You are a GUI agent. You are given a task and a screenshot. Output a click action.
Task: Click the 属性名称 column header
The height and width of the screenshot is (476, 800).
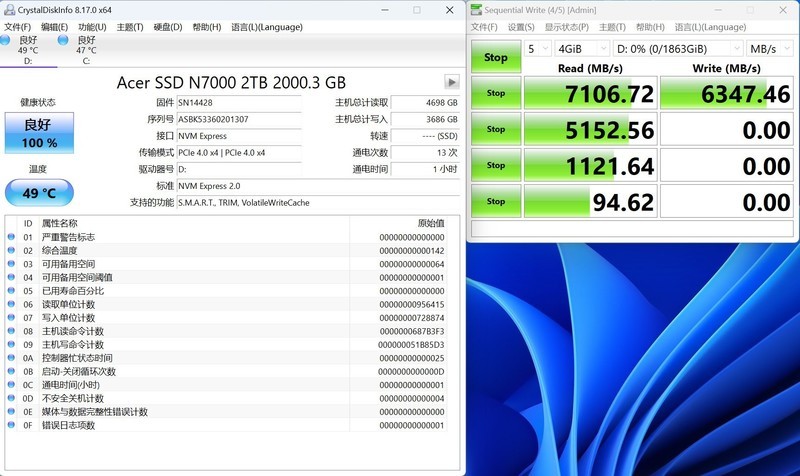tap(194, 223)
